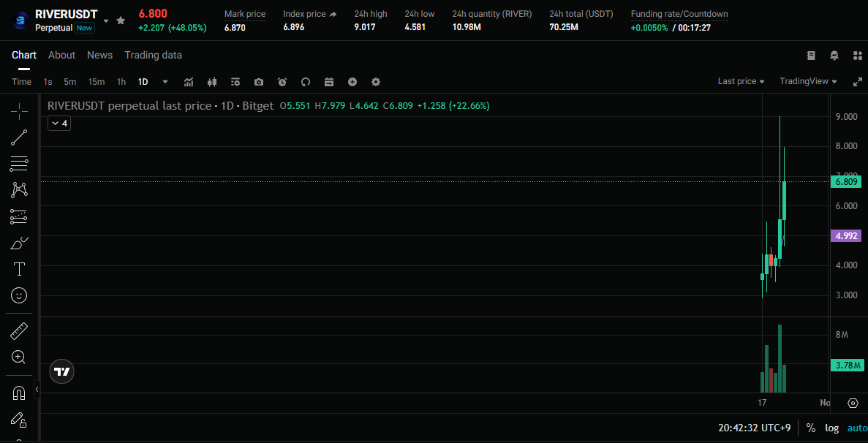
Task: Select the 1D timeframe
Action: pos(143,82)
